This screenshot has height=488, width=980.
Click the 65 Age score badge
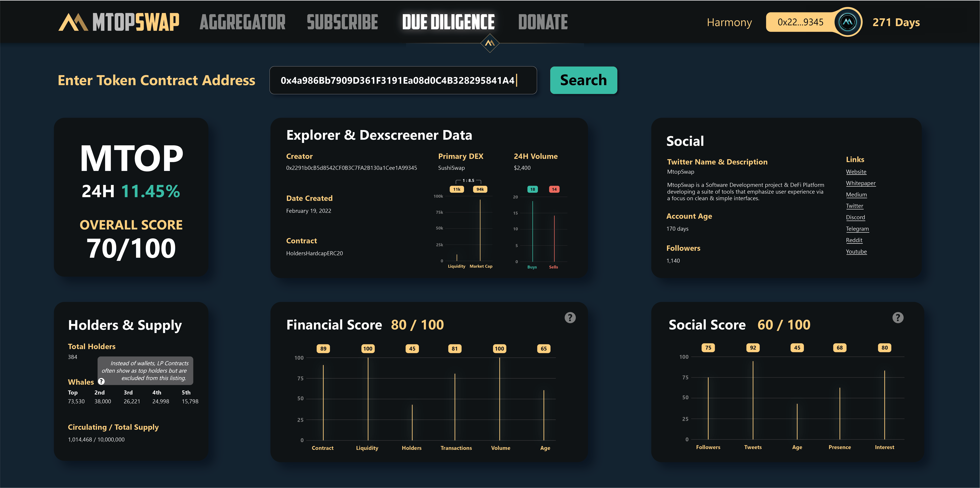544,348
